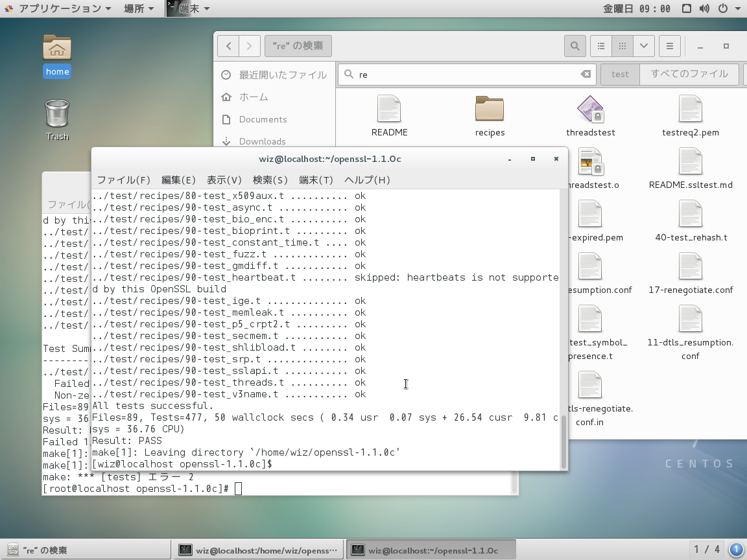The image size is (747, 560).
Task: Select the all-files search scope button
Action: pyautogui.click(x=689, y=75)
